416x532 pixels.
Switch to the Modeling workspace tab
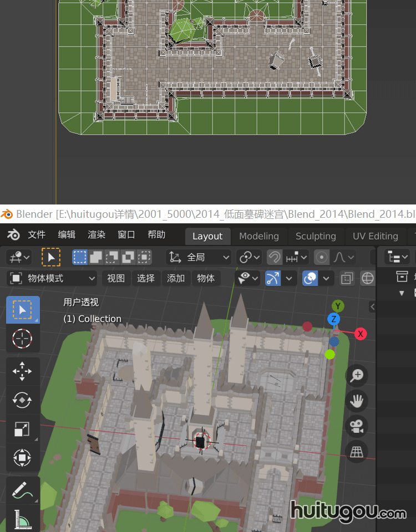259,236
